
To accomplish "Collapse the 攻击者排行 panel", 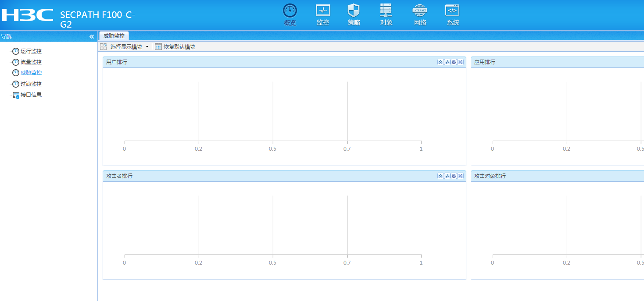I will 440,176.
